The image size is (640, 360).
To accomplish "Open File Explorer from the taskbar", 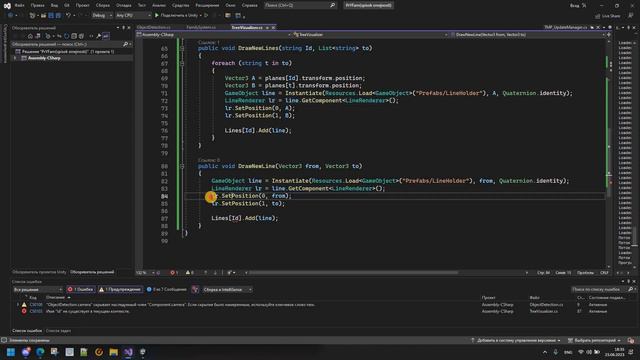I will click(113, 352).
